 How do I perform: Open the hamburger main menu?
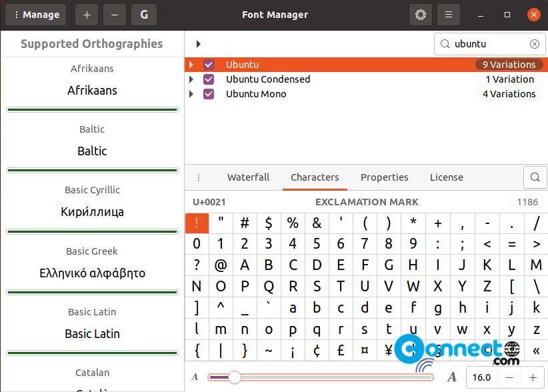(x=449, y=15)
